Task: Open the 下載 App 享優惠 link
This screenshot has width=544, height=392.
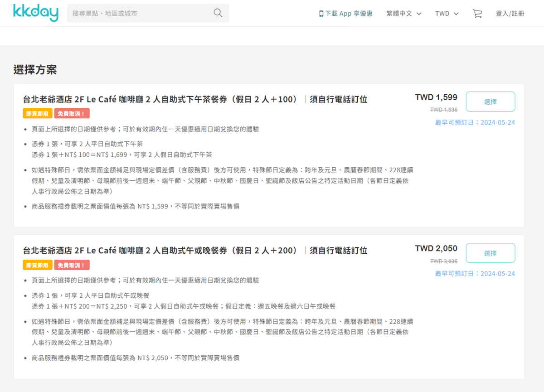Action: click(346, 14)
